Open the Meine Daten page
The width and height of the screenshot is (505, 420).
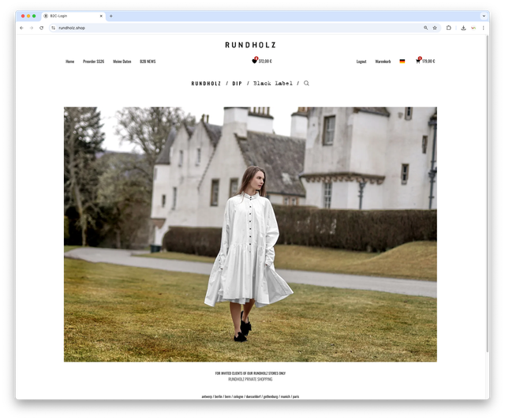(x=122, y=61)
